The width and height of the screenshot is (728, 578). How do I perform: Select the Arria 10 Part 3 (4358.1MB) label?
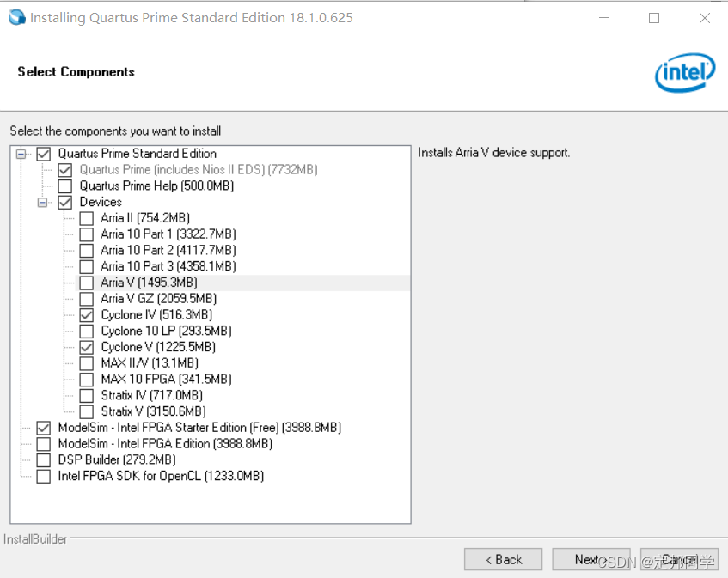(168, 267)
